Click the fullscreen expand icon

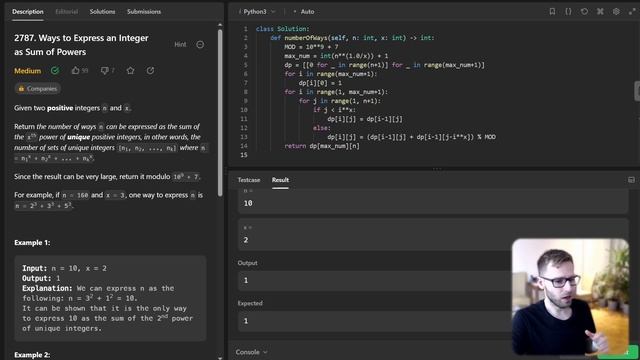click(x=632, y=11)
